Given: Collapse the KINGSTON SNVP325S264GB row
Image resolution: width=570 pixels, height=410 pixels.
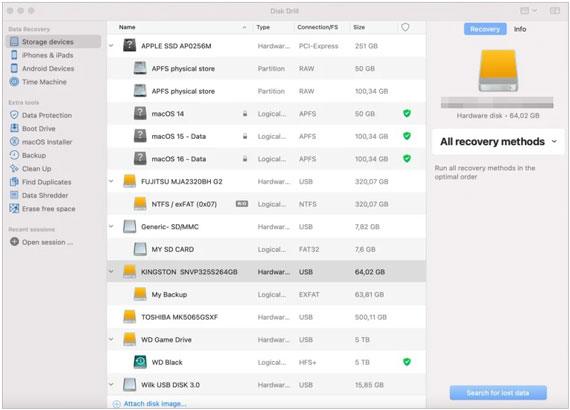Looking at the screenshot, I should (111, 272).
